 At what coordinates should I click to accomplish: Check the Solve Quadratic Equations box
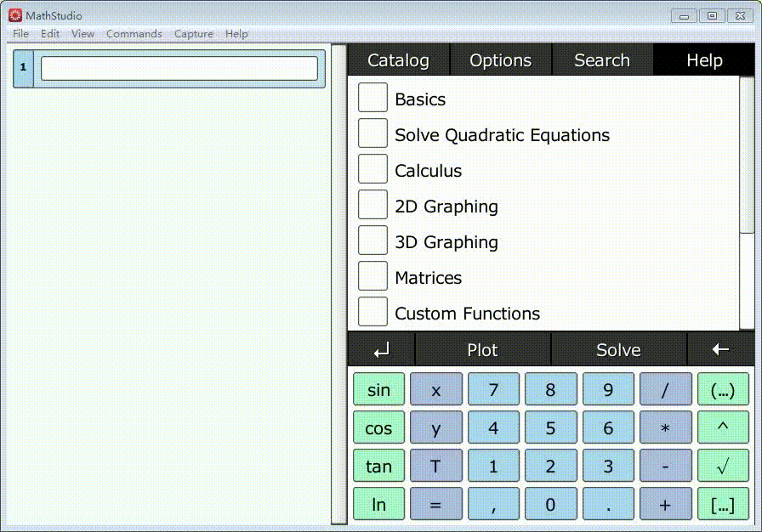tap(372, 133)
